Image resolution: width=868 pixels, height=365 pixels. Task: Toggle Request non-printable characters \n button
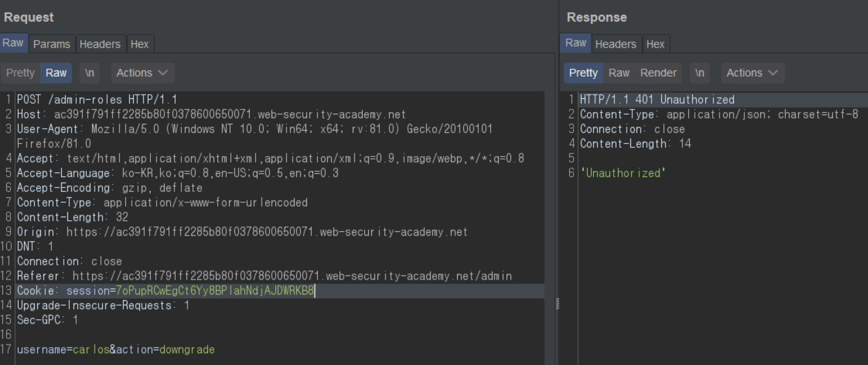coord(90,73)
